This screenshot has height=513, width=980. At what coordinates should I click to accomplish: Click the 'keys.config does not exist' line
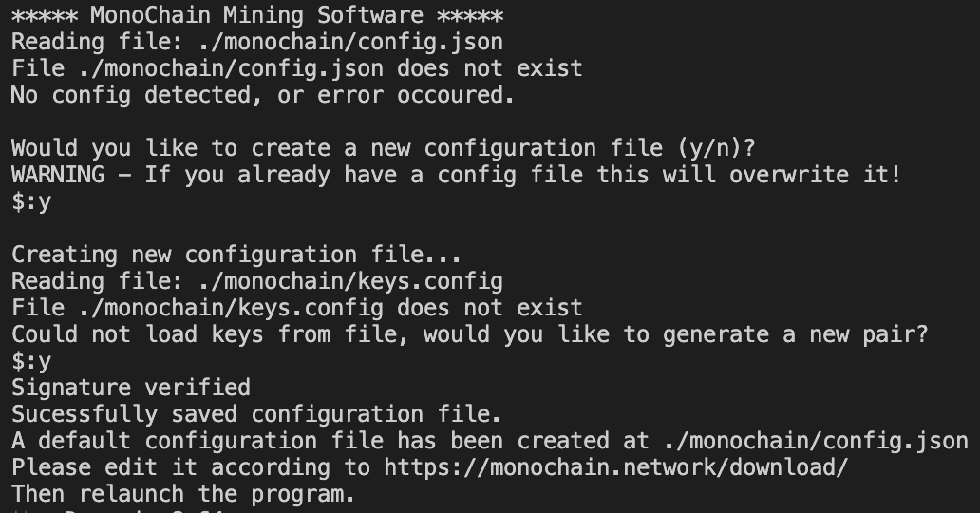297,308
